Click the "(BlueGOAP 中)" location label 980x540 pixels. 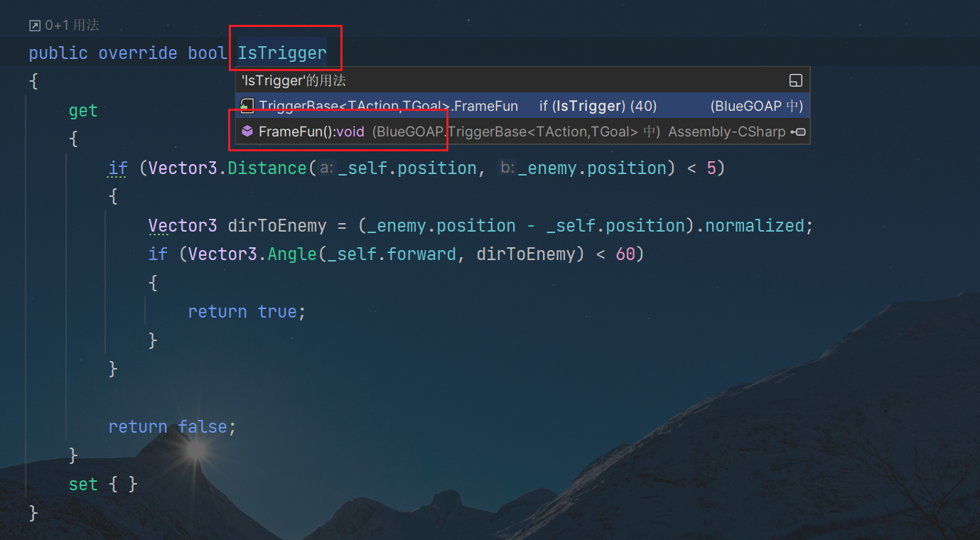point(756,107)
